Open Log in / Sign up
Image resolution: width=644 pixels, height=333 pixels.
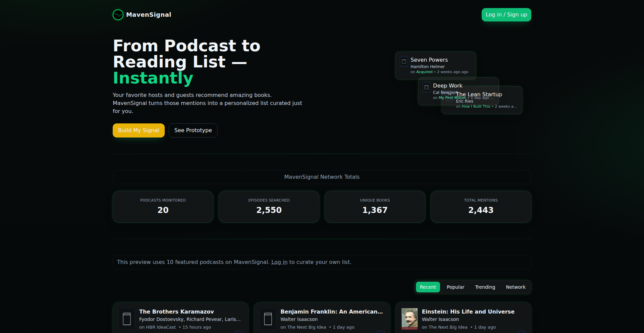[x=506, y=14]
